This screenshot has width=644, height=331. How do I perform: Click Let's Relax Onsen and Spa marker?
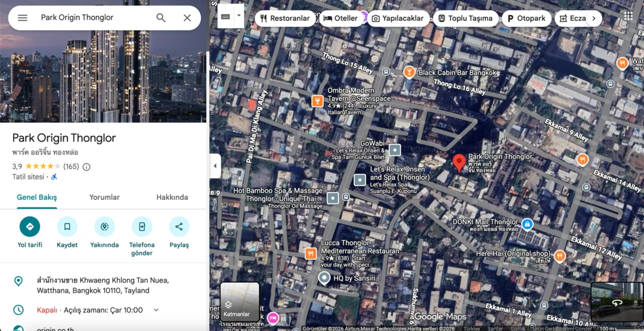pos(360,180)
